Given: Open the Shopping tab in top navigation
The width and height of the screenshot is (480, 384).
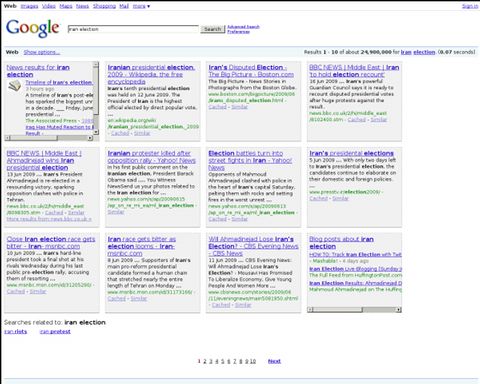Looking at the screenshot, I should coord(104,6).
